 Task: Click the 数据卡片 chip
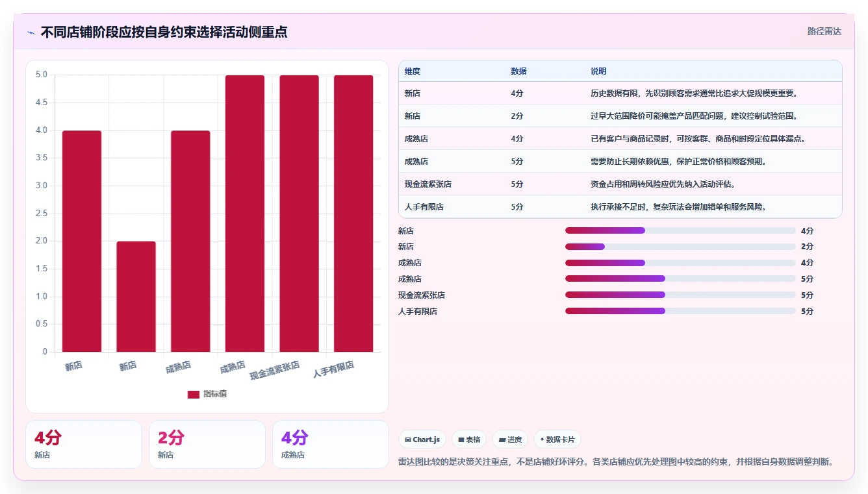557,439
